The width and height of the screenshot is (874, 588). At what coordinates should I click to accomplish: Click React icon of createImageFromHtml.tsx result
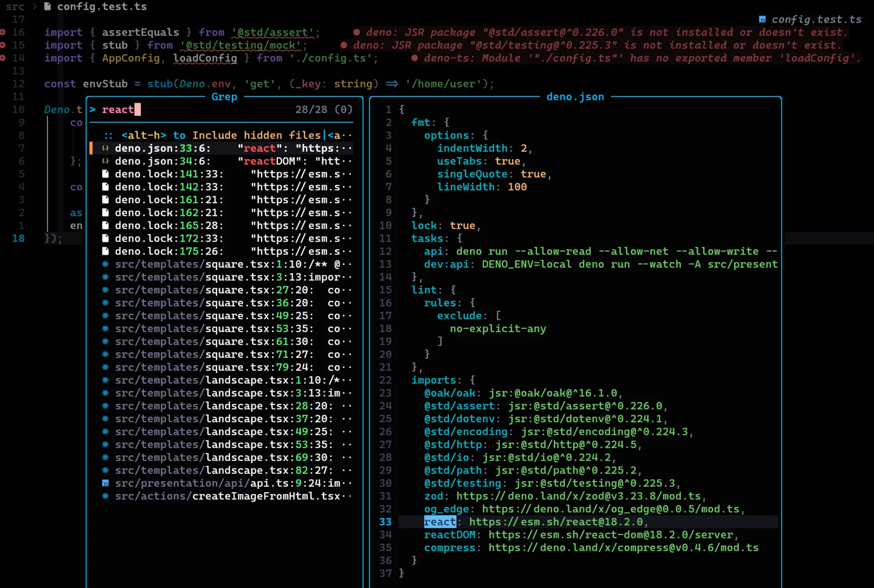(105, 496)
